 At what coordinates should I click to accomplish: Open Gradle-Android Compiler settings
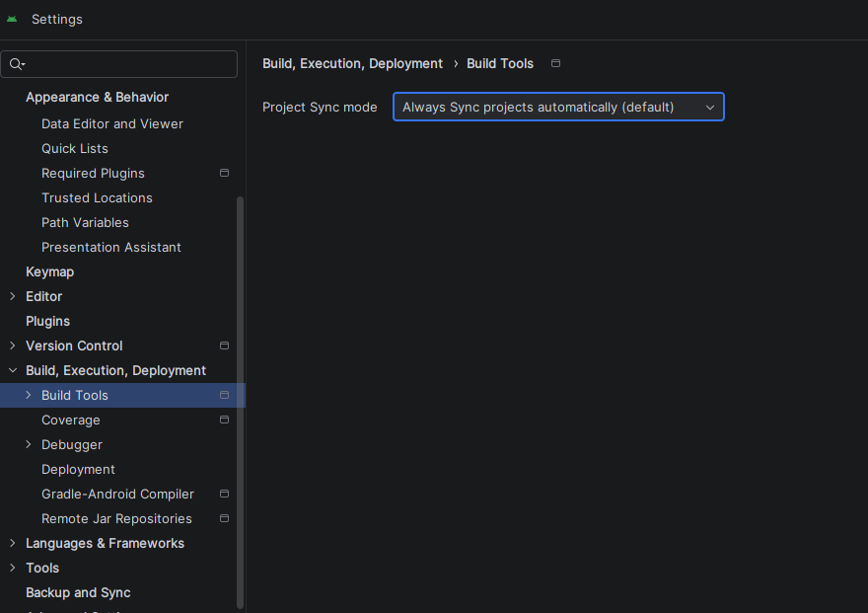[118, 494]
